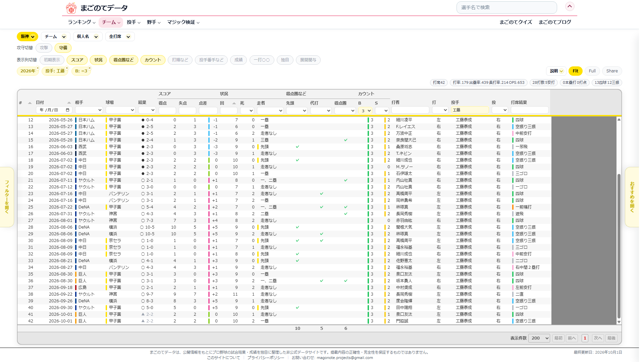Toggle 状況 column group
This screenshot has height=362, width=644.
click(x=98, y=60)
